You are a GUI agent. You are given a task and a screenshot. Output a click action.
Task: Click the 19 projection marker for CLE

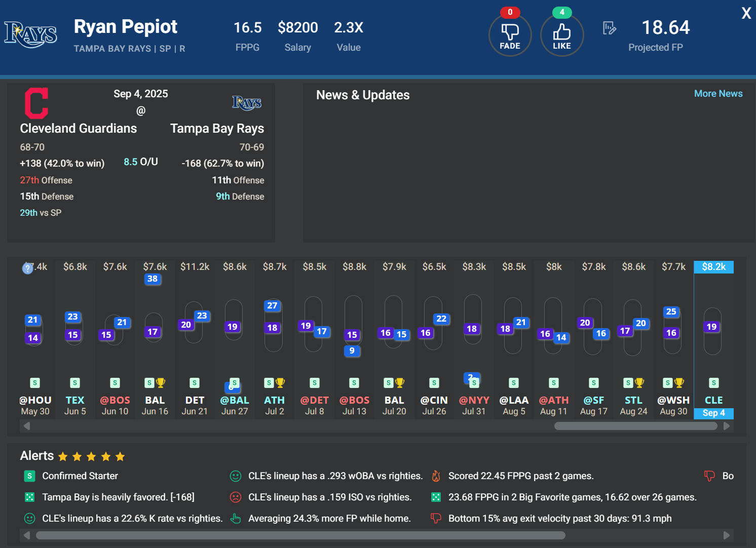(712, 327)
